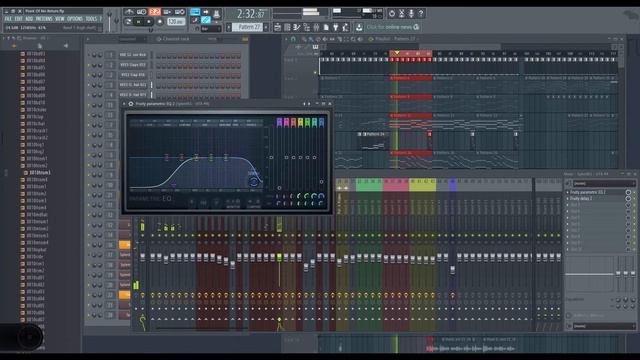Screen dimensions: 640x360
Task: Click the blue band 7 token in the EQ
Action: [322, 122]
